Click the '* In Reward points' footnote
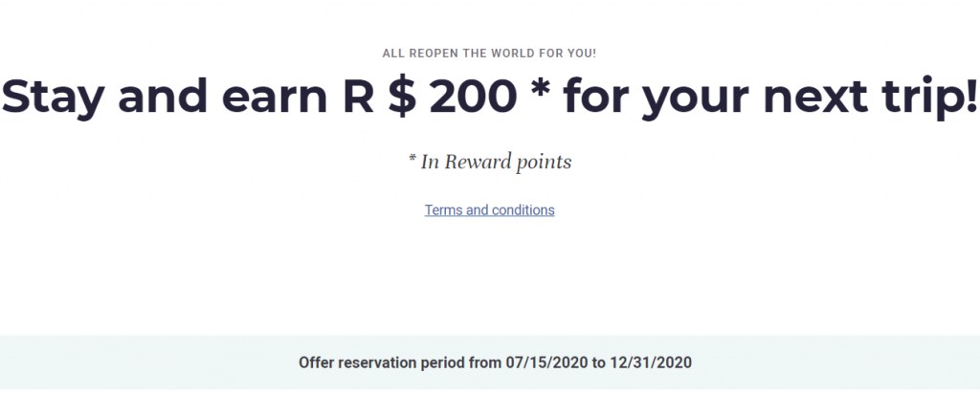980x395 pixels. [489, 163]
